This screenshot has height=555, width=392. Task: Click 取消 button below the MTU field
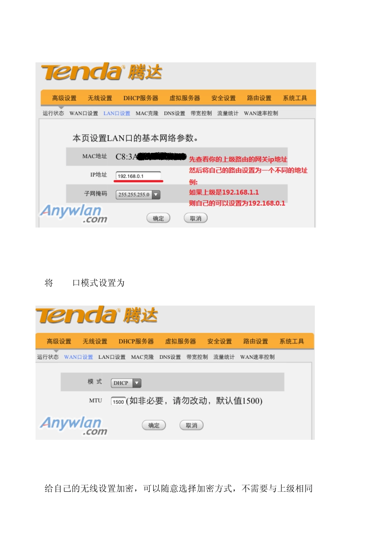[x=191, y=425]
